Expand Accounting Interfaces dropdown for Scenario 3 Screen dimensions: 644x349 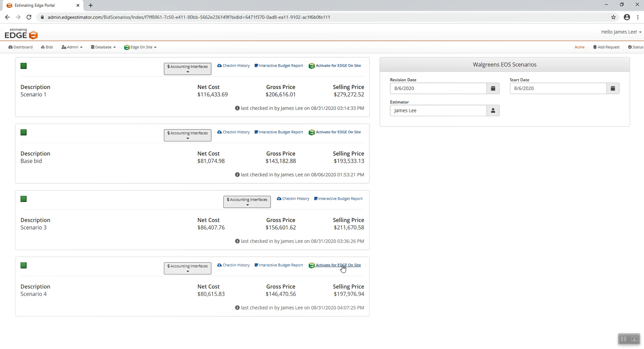point(247,202)
